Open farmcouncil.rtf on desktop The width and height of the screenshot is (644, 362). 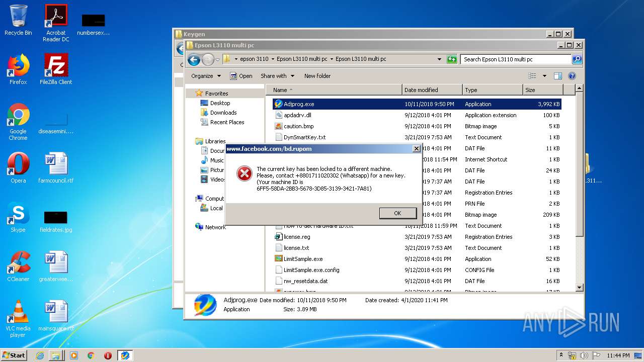coord(56,168)
